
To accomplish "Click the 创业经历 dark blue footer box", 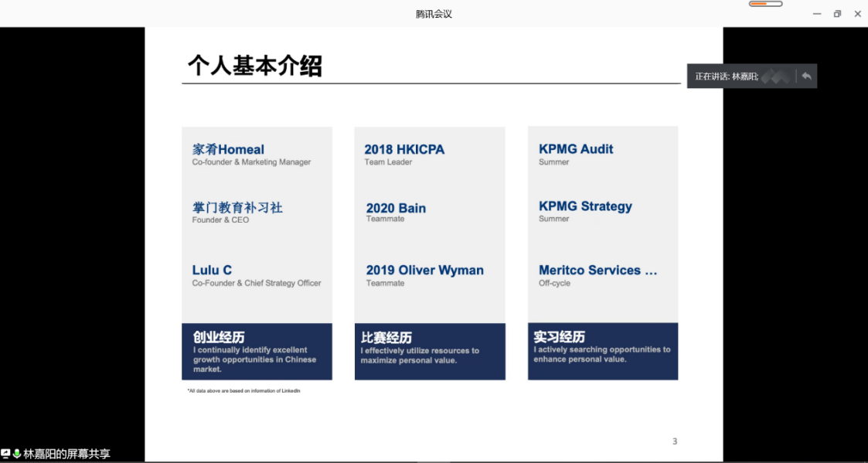I will click(x=257, y=352).
